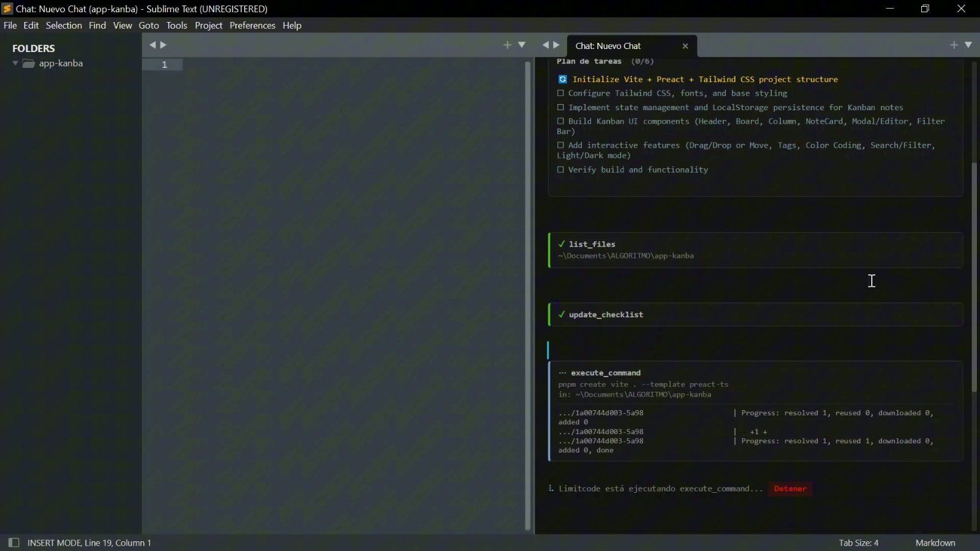Open the Preferences menu
Viewport: 980px width, 551px height.
[252, 25]
